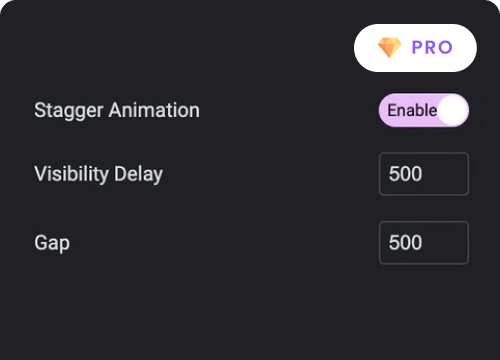The image size is (500, 360).
Task: Click the Stagger Animation label
Action: [117, 110]
